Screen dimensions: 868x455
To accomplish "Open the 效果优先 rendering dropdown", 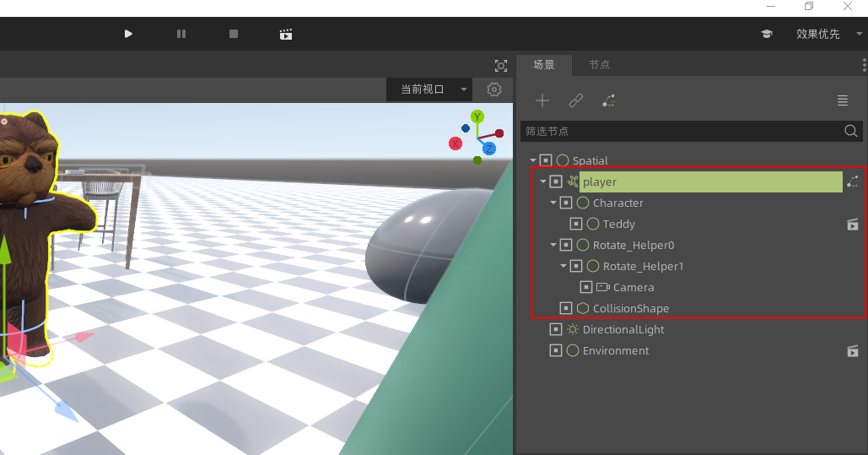I will coord(828,34).
